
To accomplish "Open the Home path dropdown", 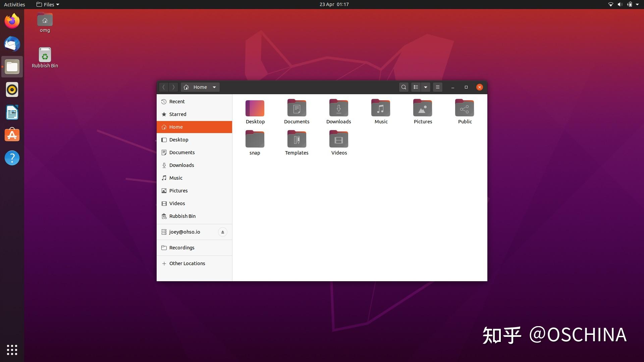I will click(214, 87).
